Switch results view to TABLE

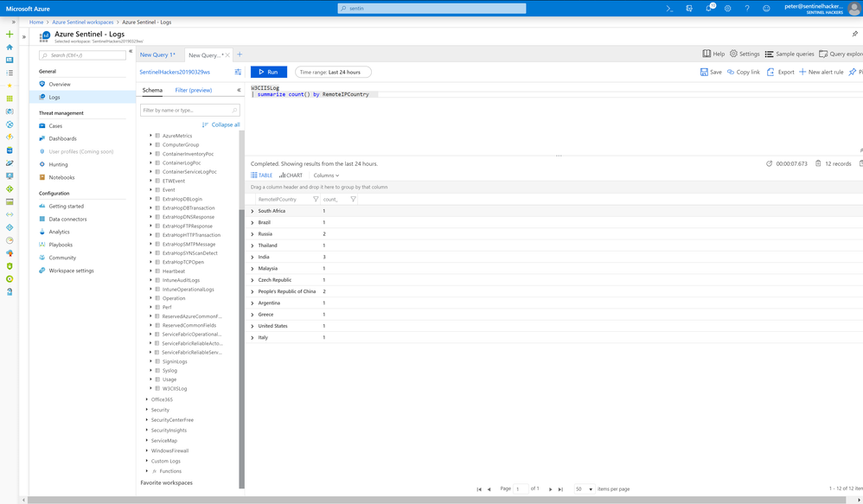[262, 175]
